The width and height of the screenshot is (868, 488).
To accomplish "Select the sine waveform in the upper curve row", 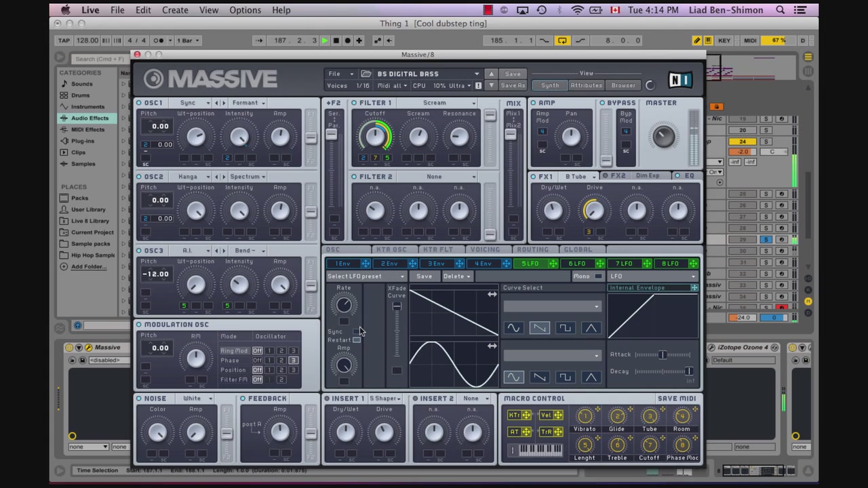I will coord(513,328).
